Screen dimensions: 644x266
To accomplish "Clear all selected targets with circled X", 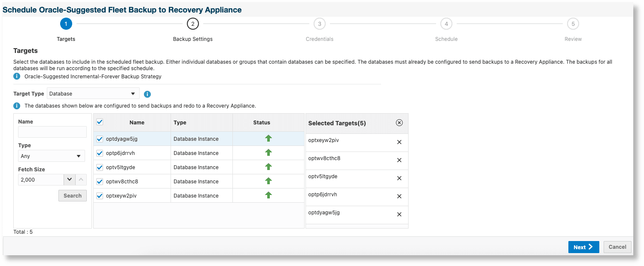I will (399, 123).
